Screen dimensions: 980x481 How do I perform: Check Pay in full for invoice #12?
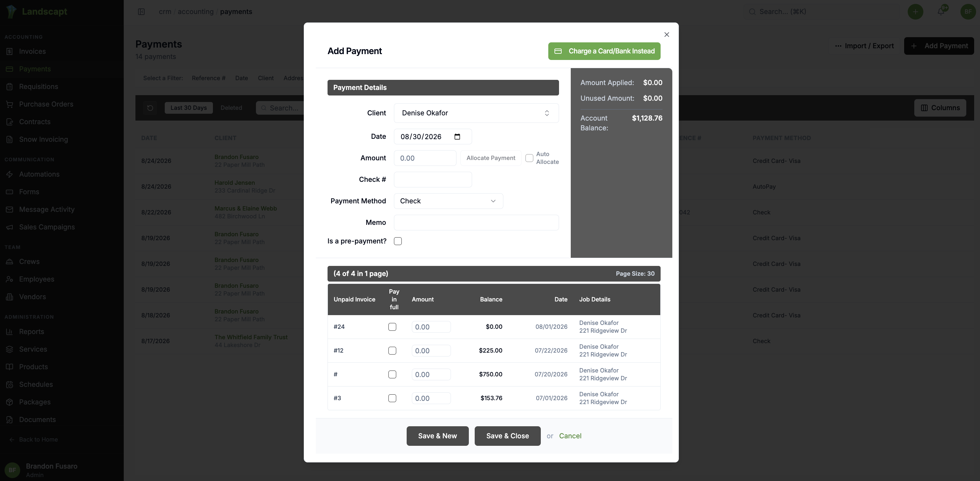(x=392, y=351)
